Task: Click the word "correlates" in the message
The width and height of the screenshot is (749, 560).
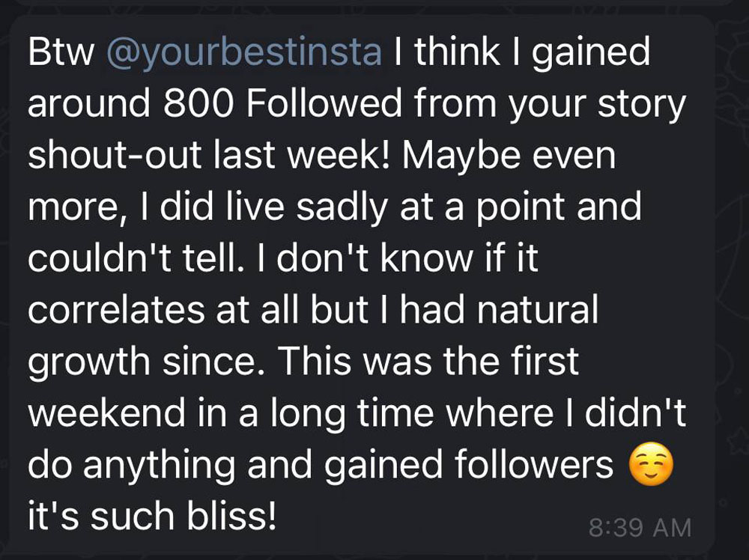Action: click(x=116, y=310)
